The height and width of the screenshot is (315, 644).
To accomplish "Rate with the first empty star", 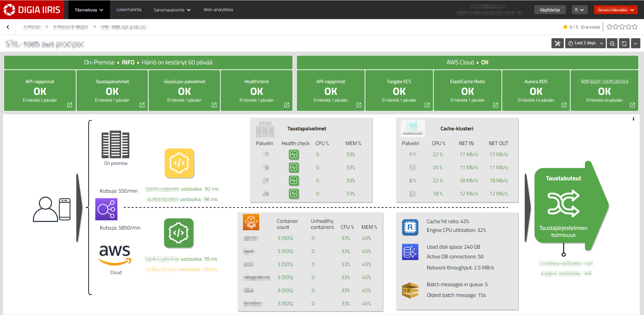I will tap(609, 27).
